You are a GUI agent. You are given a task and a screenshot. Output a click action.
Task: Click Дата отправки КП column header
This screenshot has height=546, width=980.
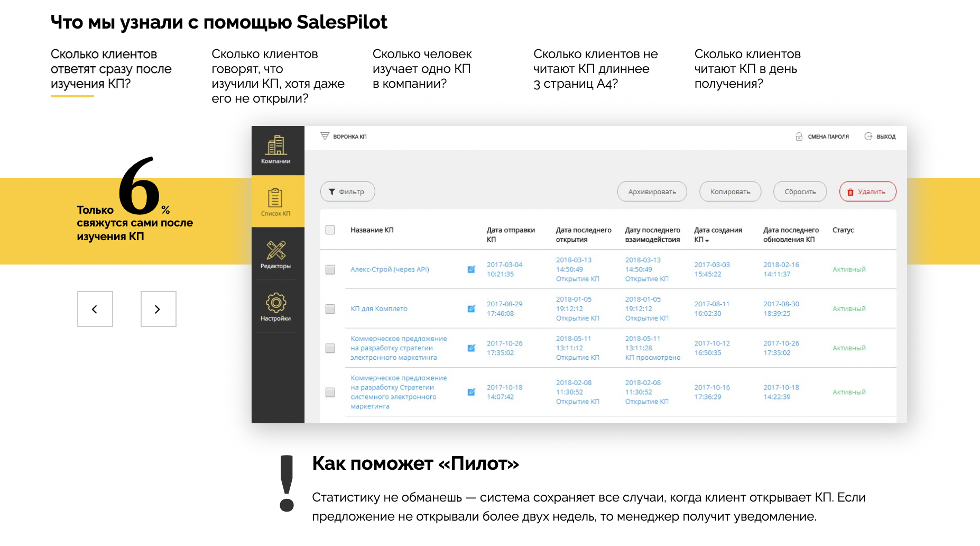pyautogui.click(x=511, y=234)
